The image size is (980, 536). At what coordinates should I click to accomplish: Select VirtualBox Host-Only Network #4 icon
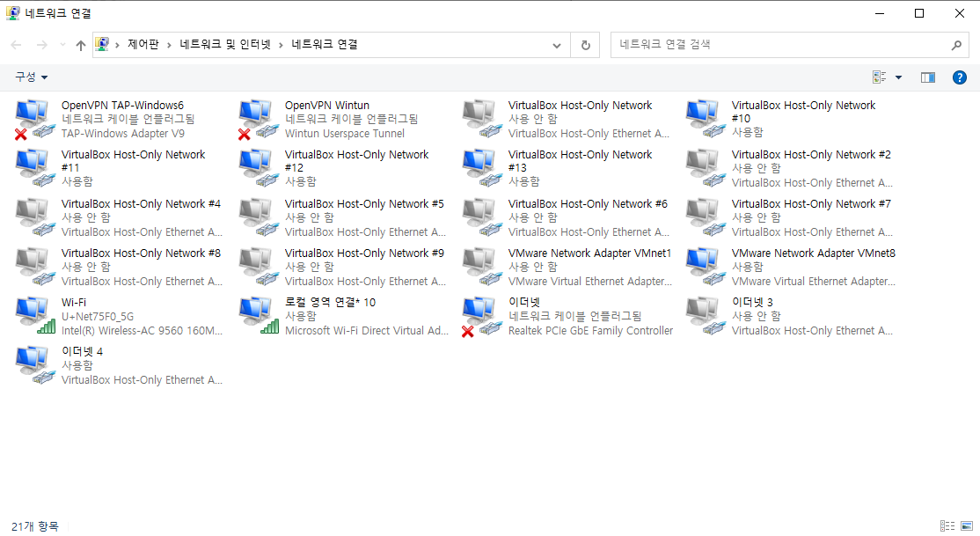coord(35,217)
